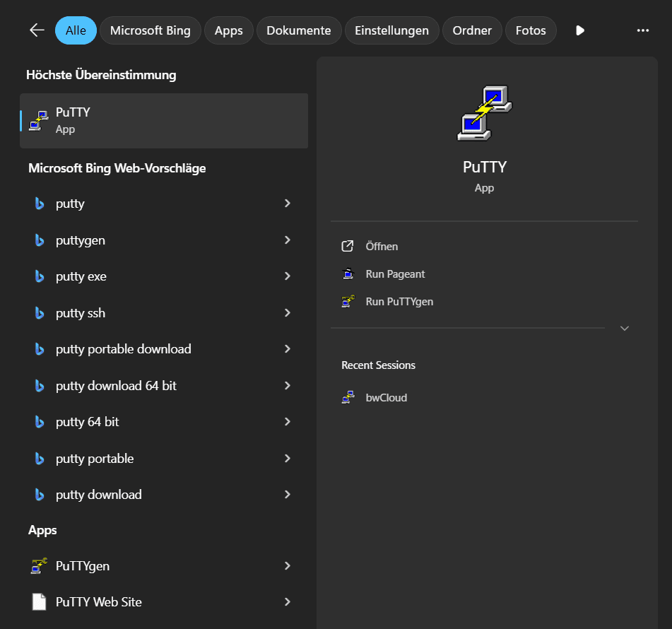Click the PuTTYgen app icon in Apps list
This screenshot has width=672, height=629.
tap(39, 566)
